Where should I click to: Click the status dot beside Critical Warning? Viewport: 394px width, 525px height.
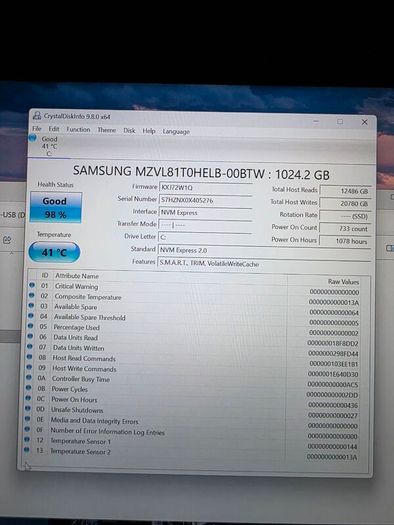[32, 285]
